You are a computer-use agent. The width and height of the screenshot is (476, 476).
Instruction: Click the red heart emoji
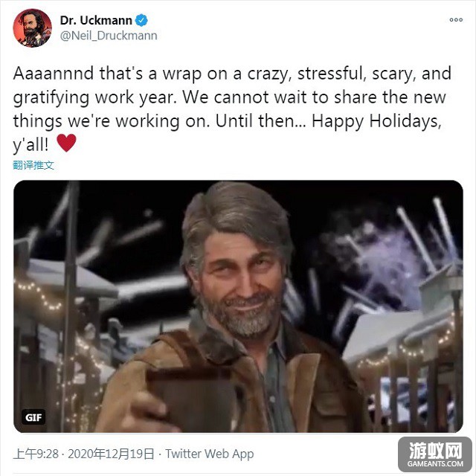[66, 143]
